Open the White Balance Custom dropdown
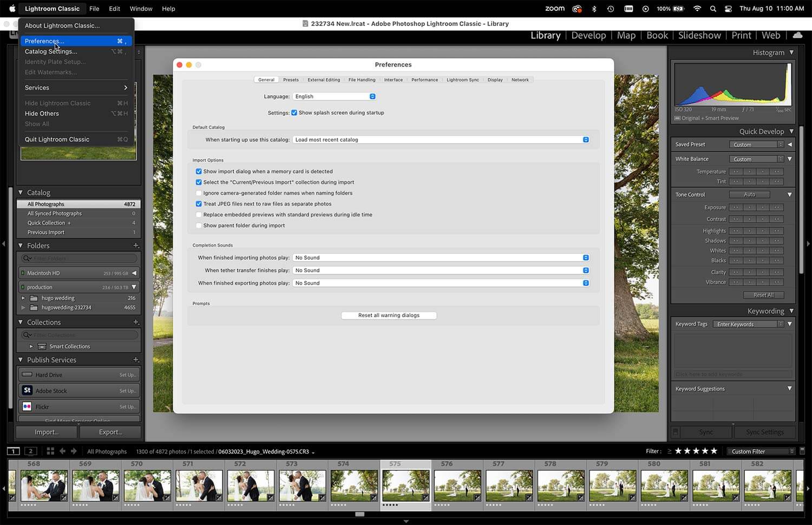This screenshot has width=812, height=525. click(x=756, y=159)
